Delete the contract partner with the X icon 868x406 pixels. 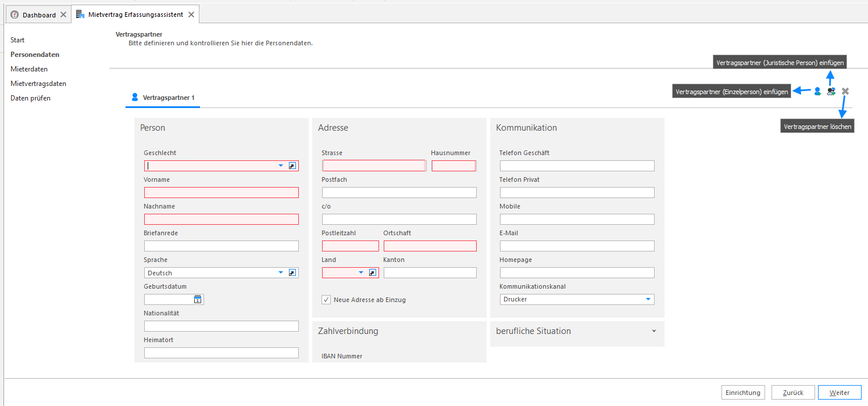coord(845,91)
